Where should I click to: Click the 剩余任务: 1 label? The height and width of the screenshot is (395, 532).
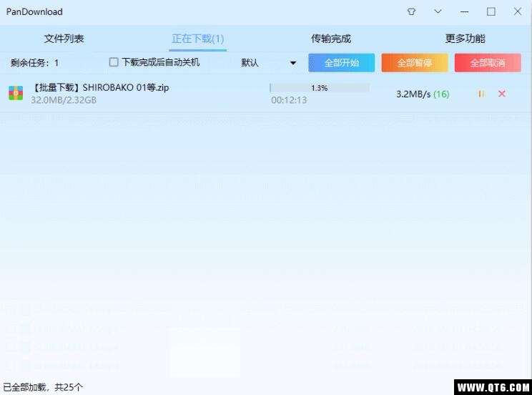34,63
